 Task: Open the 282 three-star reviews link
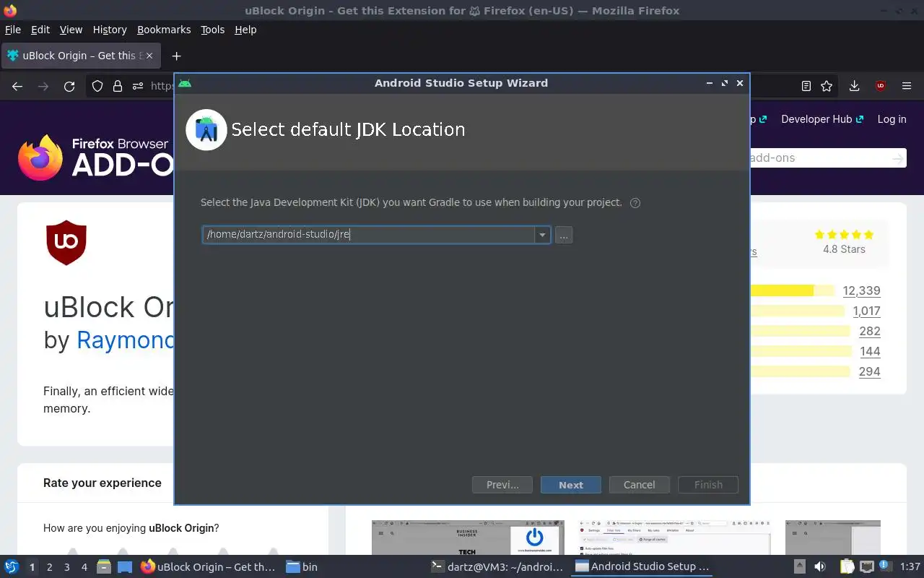(870, 331)
